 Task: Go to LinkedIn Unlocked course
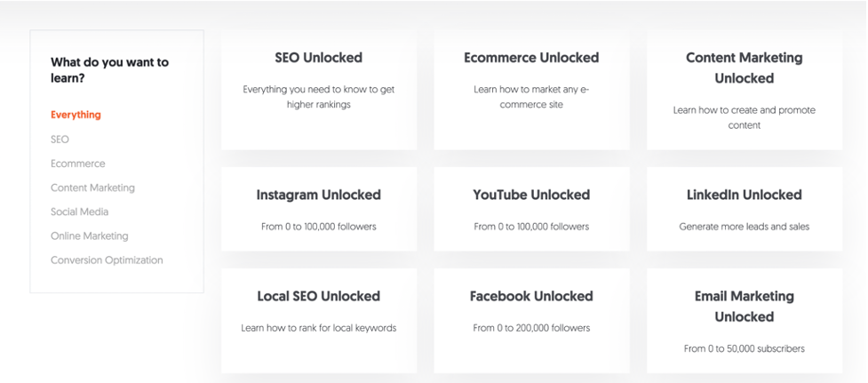click(x=744, y=195)
